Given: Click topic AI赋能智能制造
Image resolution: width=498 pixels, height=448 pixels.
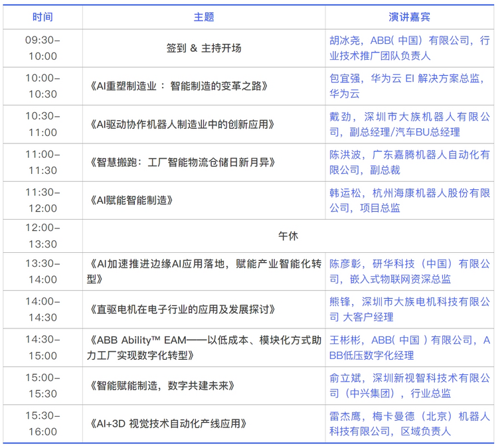Looking at the screenshot, I should (131, 200).
